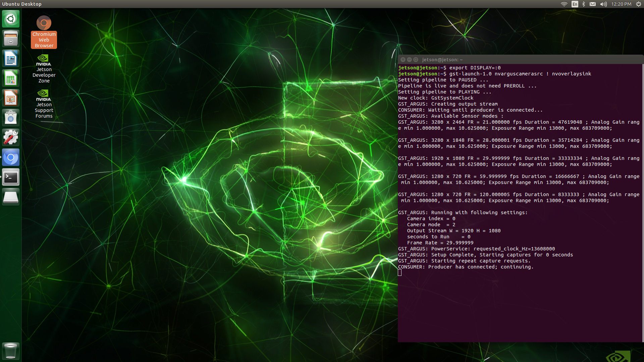Open Ubuntu Dash search launcher

point(11,19)
